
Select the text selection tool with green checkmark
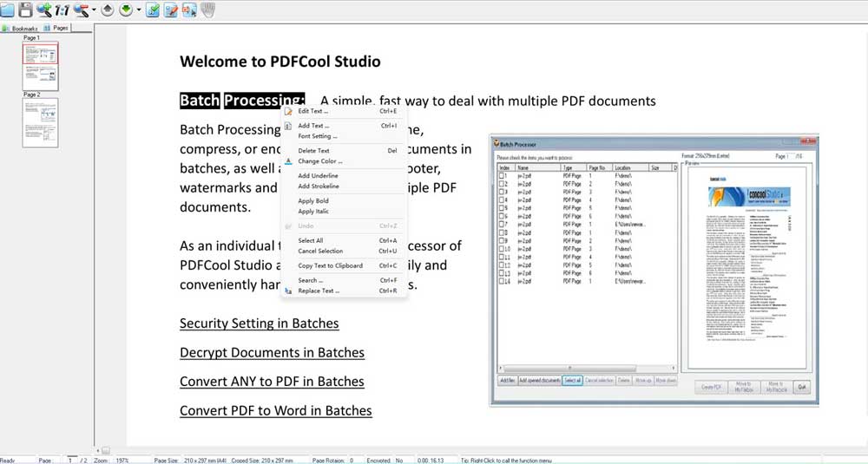point(153,10)
